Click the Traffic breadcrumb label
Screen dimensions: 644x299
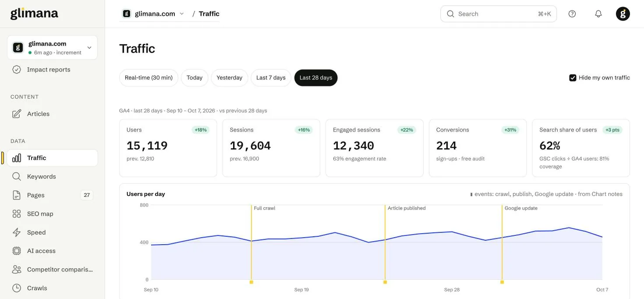[209, 14]
